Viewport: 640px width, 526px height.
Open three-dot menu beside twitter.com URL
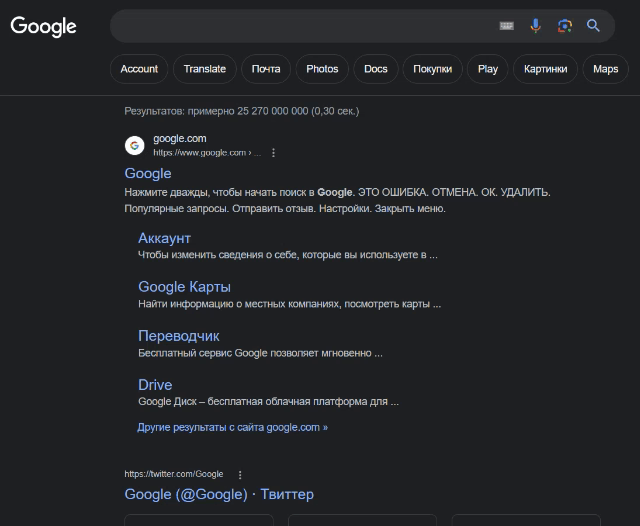pos(240,475)
